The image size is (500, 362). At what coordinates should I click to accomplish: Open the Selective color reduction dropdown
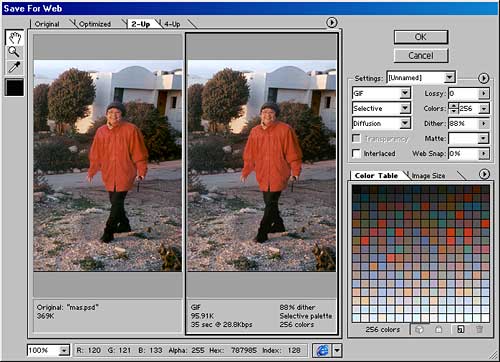point(381,108)
